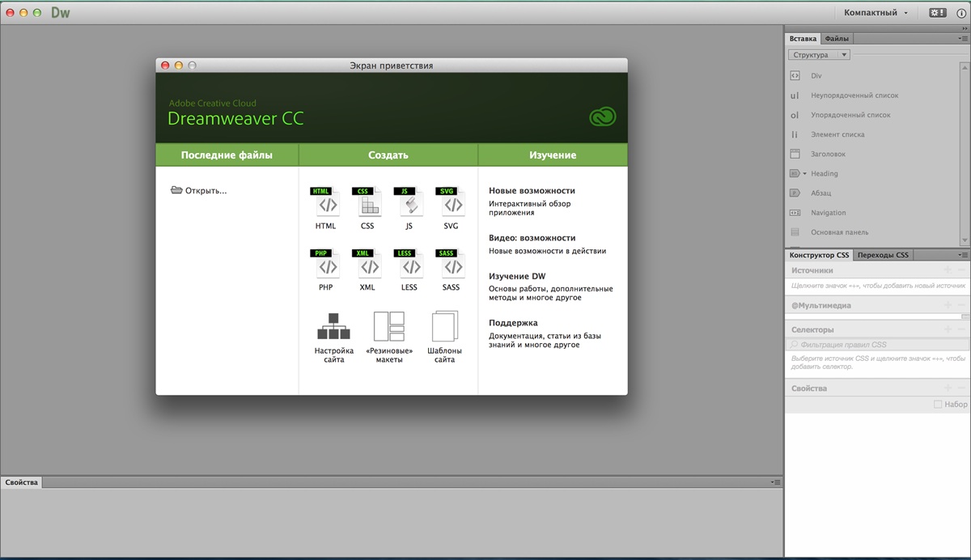Open Шаблоны сайта site templates
Image resolution: width=971 pixels, height=560 pixels.
[x=445, y=337]
